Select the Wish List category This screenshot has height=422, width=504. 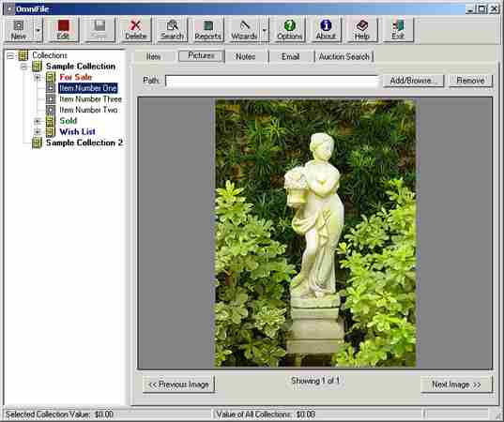coord(78,131)
